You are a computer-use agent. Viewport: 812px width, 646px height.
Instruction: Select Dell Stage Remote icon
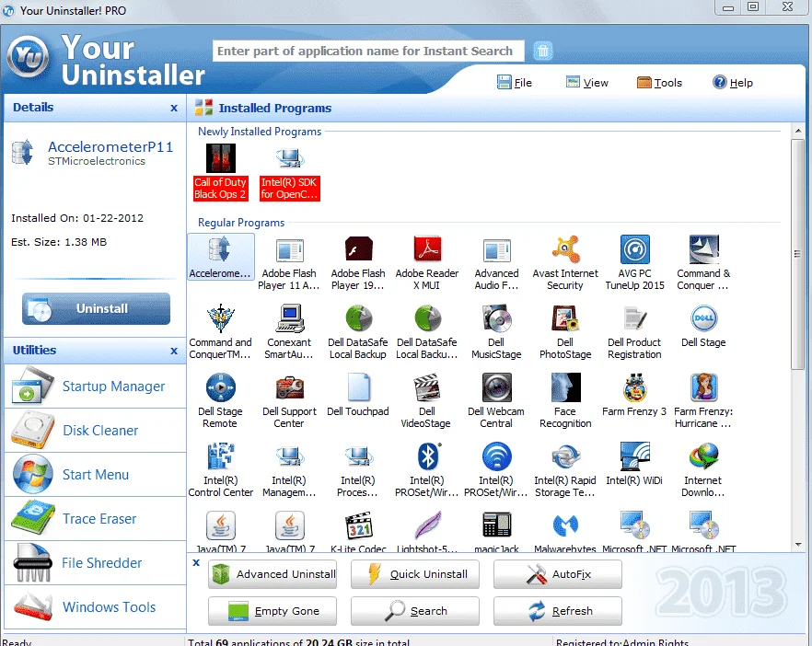click(x=220, y=401)
